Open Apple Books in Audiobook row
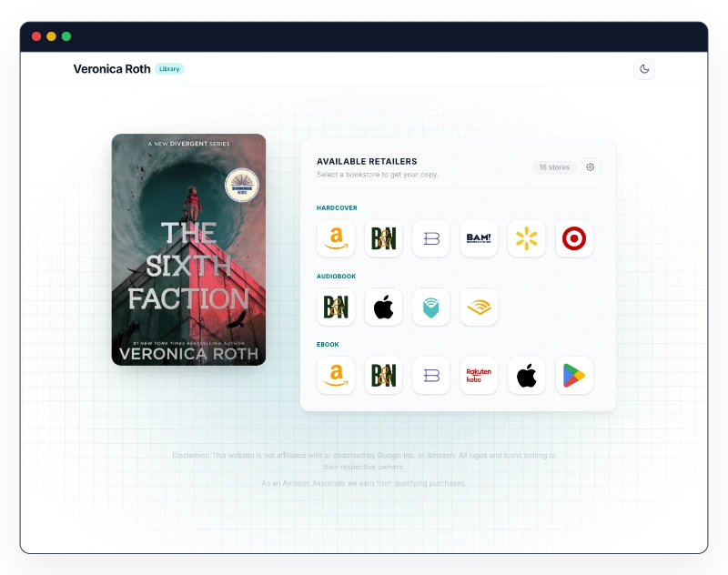The height and width of the screenshot is (575, 728). tap(383, 307)
